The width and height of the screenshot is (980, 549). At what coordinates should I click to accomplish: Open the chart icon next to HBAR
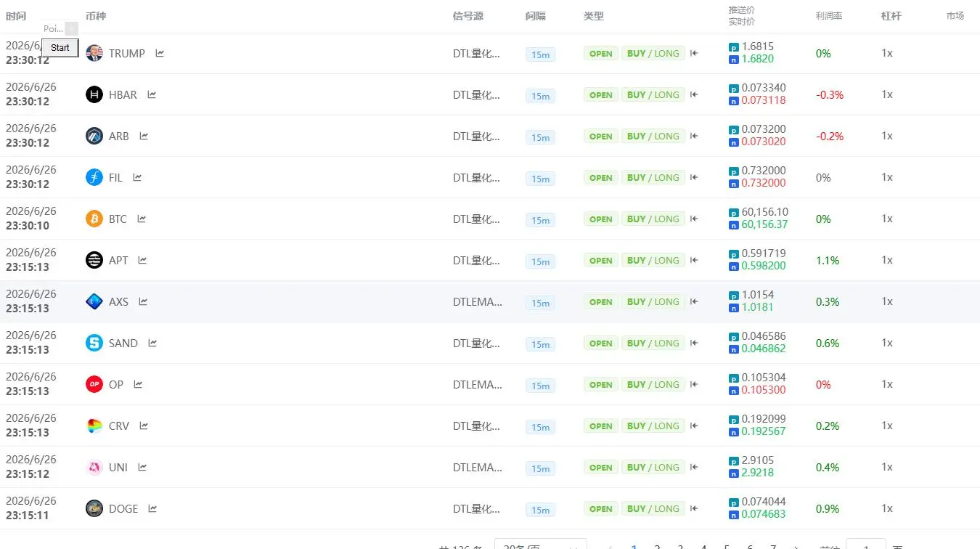pos(152,94)
